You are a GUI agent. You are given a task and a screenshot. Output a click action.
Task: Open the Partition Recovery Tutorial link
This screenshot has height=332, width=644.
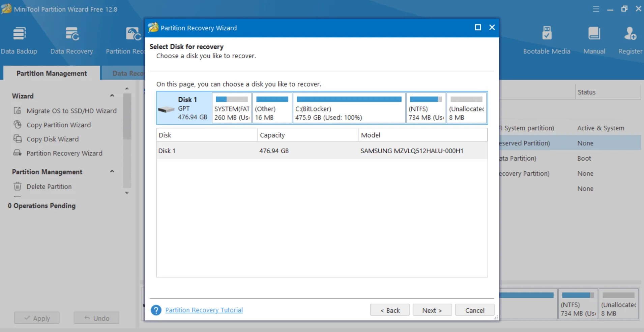(x=203, y=310)
